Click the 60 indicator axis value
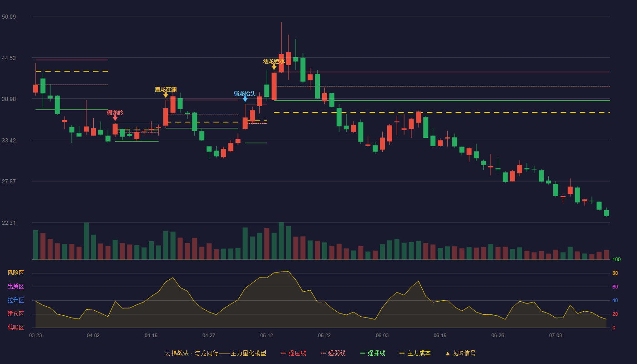This screenshot has height=364, width=637. point(615,287)
